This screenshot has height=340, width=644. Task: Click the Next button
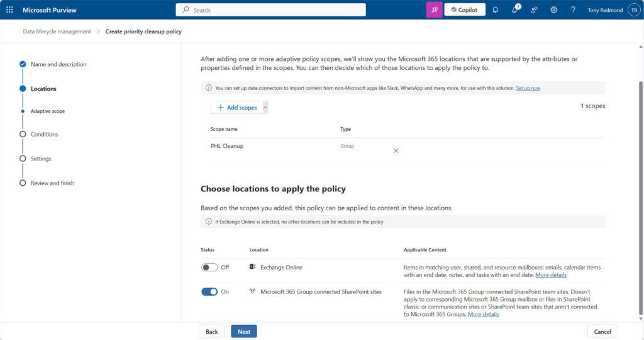pyautogui.click(x=244, y=331)
